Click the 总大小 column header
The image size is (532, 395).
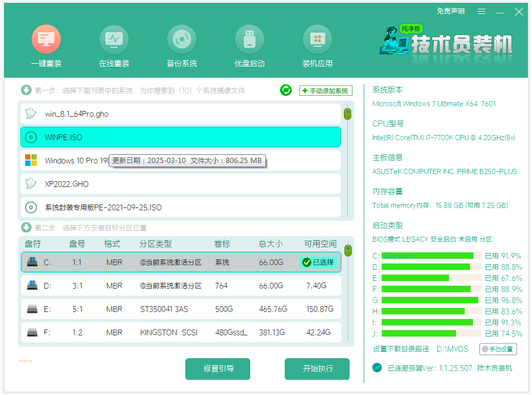[x=271, y=244]
